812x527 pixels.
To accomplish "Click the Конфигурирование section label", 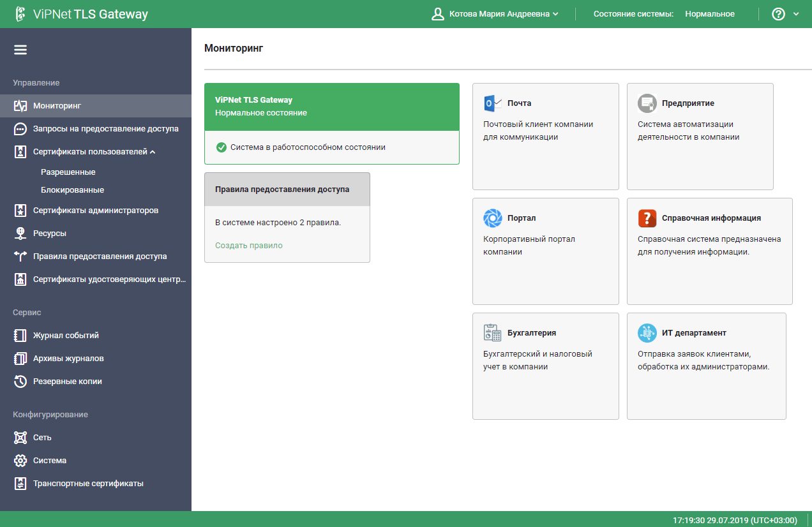I will tap(50, 415).
